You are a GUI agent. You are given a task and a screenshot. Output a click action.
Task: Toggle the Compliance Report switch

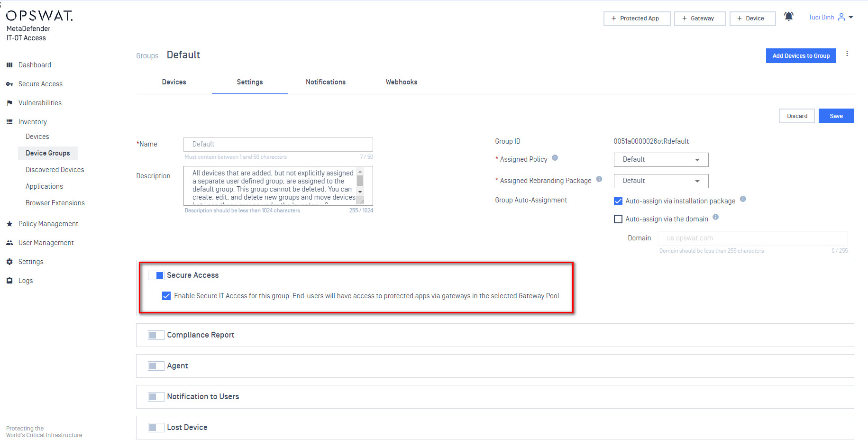pyautogui.click(x=155, y=335)
